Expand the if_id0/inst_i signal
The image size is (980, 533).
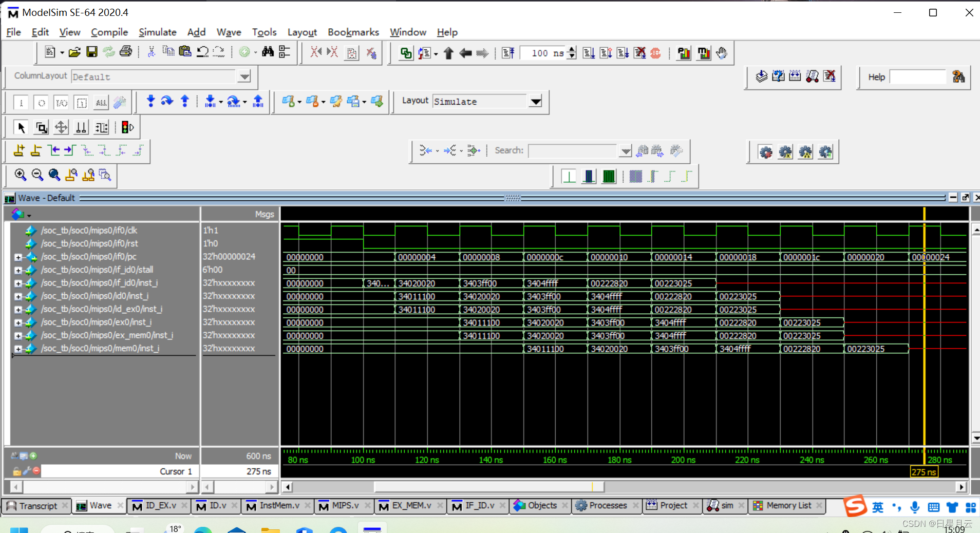coord(18,283)
